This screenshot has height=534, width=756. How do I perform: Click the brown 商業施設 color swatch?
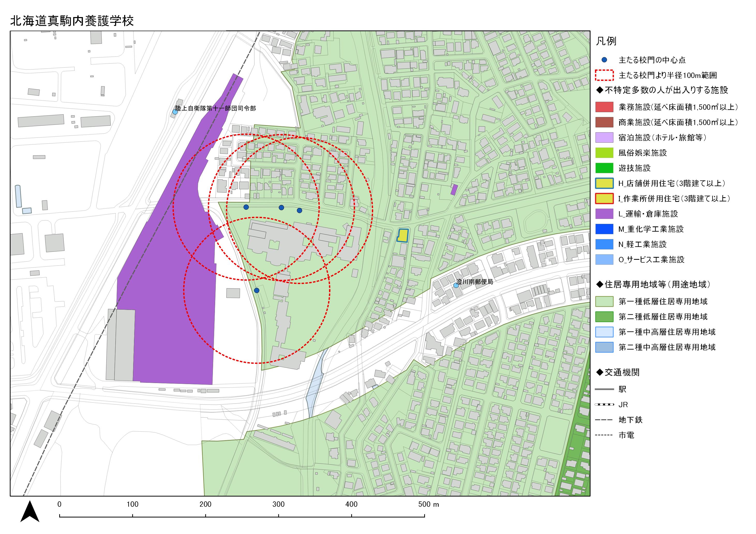pos(604,123)
